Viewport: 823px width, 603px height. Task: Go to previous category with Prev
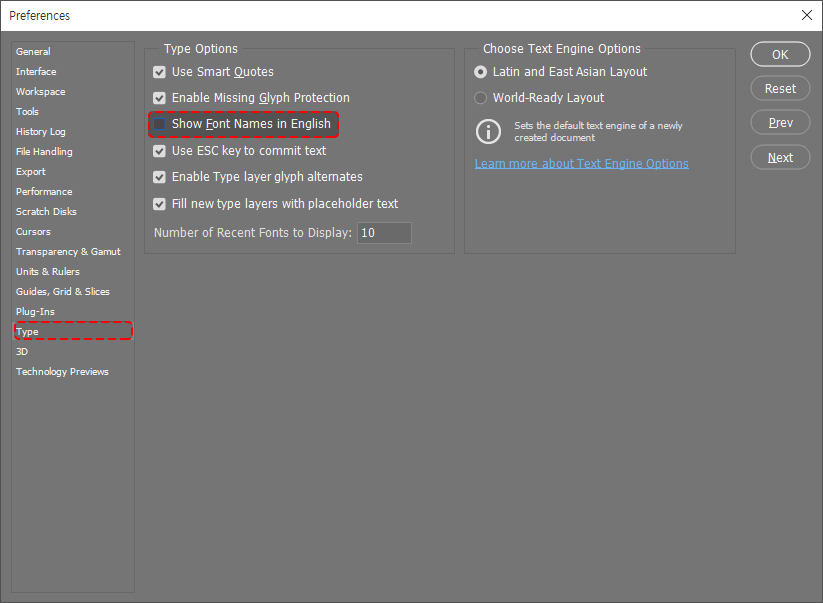[780, 123]
